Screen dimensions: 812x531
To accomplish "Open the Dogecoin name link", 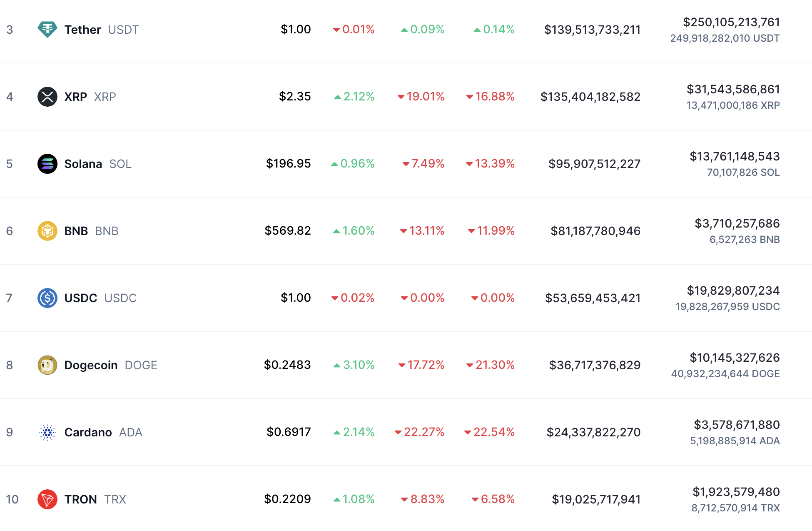I will (x=91, y=365).
